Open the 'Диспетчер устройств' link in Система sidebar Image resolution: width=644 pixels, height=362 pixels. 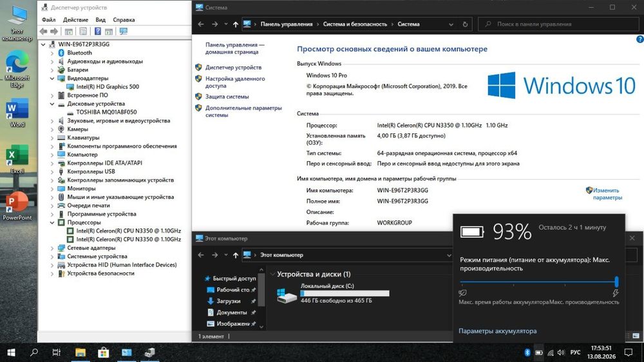point(233,68)
